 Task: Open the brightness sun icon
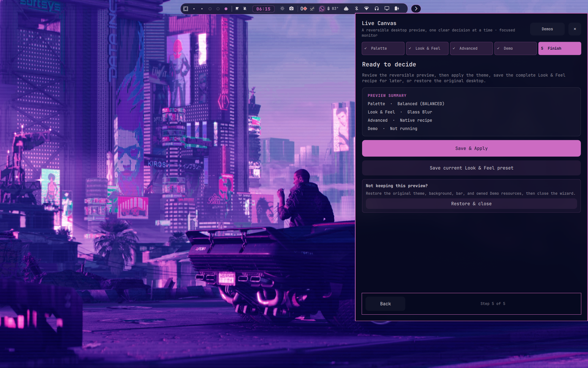pyautogui.click(x=282, y=8)
